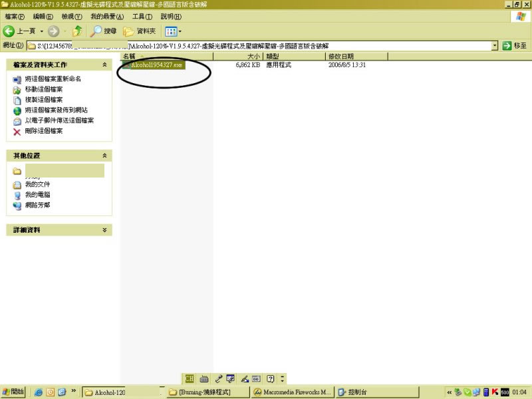The height and width of the screenshot is (399, 532).
Task: Click the orange Quick Launch icon
Action: [51, 392]
